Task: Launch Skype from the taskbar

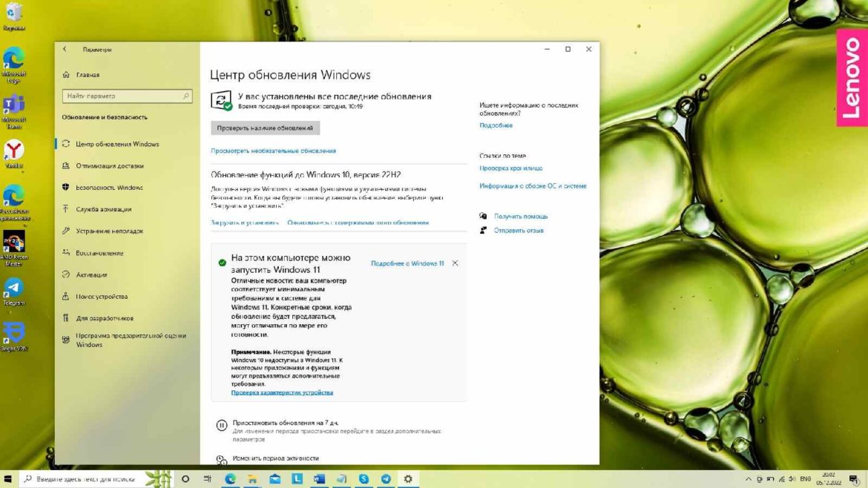Action: pos(363,479)
